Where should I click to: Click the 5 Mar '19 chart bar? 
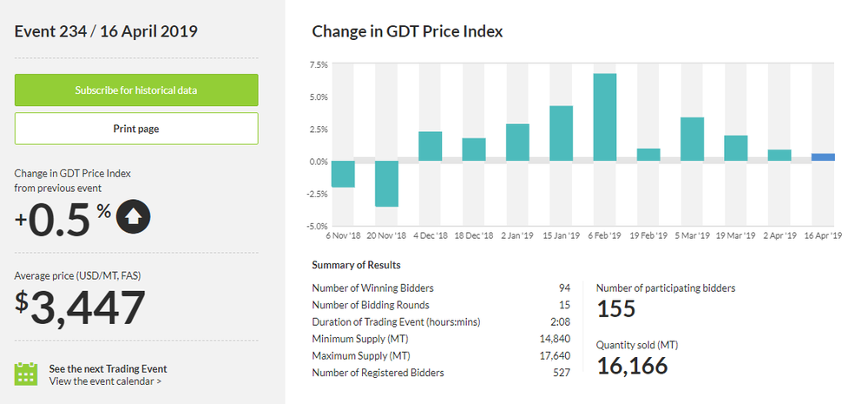[692, 139]
